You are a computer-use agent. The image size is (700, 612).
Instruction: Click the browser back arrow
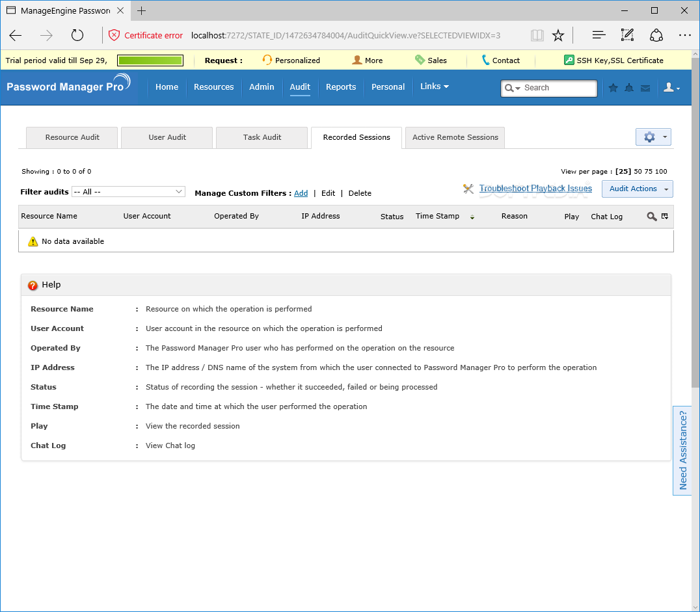16,35
